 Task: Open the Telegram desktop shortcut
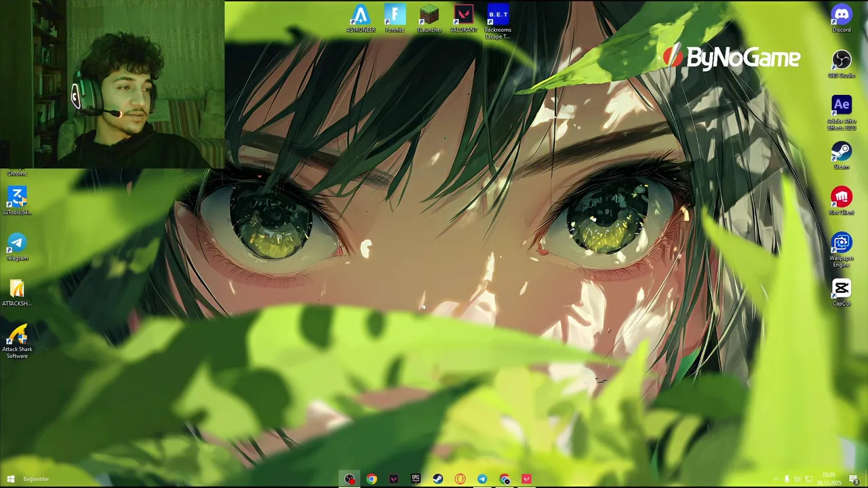17,247
